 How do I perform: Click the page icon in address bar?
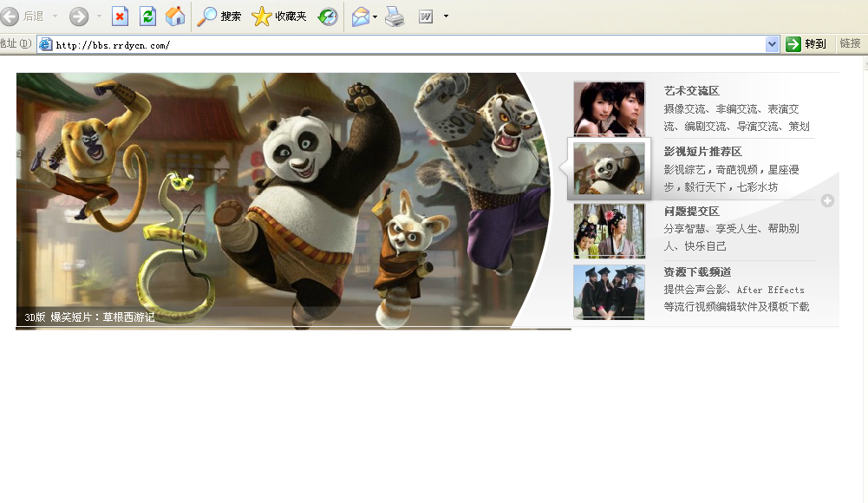point(46,45)
